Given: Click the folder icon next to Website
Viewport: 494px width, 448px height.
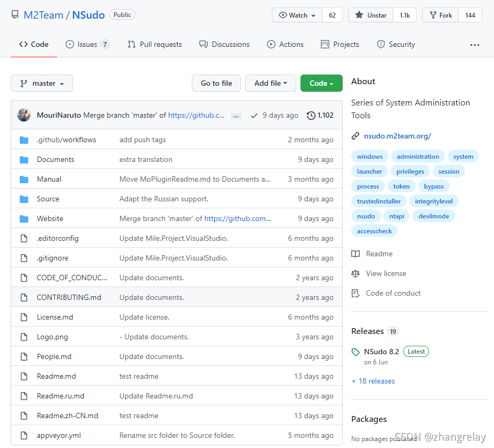Looking at the screenshot, I should [24, 219].
